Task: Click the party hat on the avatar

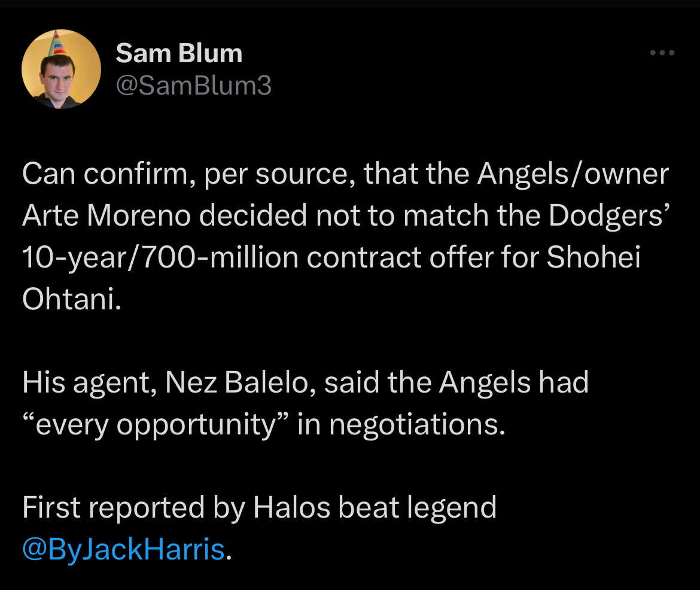Action: (x=57, y=44)
